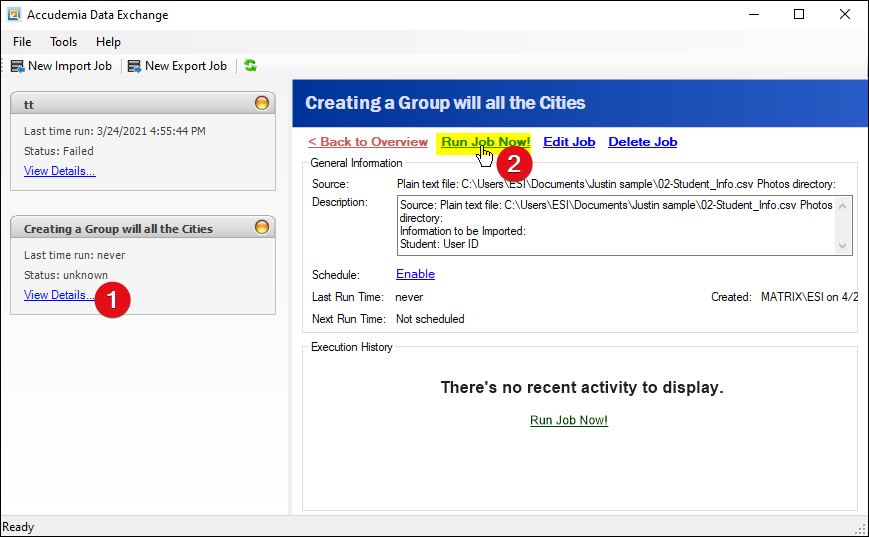Click the New Import Job toolbar button
Screen dimensions: 869x537
62,66
